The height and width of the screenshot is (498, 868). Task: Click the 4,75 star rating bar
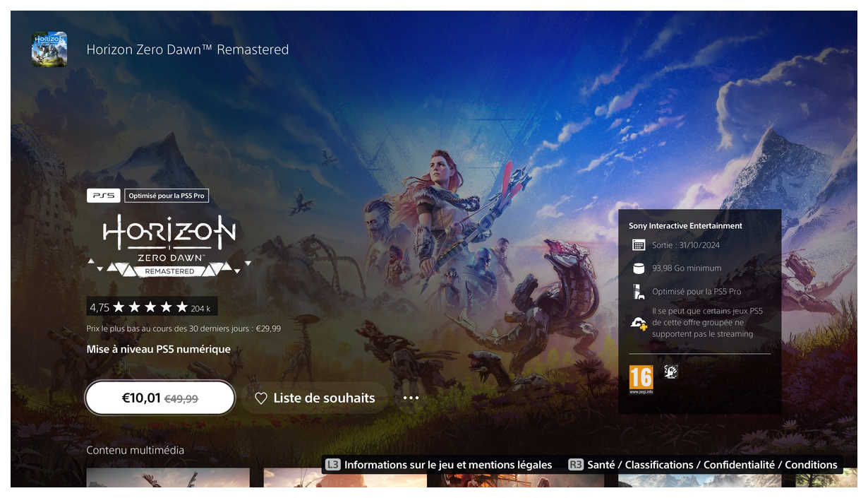(152, 307)
